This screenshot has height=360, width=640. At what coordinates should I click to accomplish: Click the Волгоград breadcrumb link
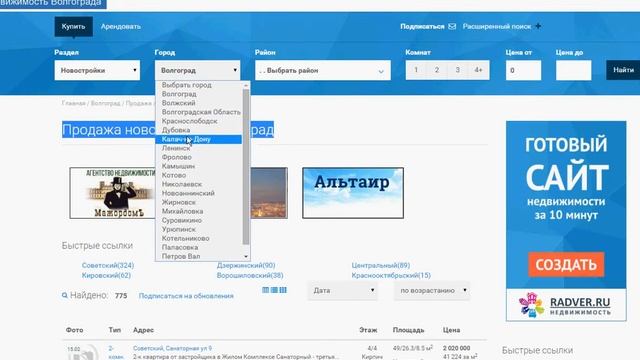pos(105,103)
